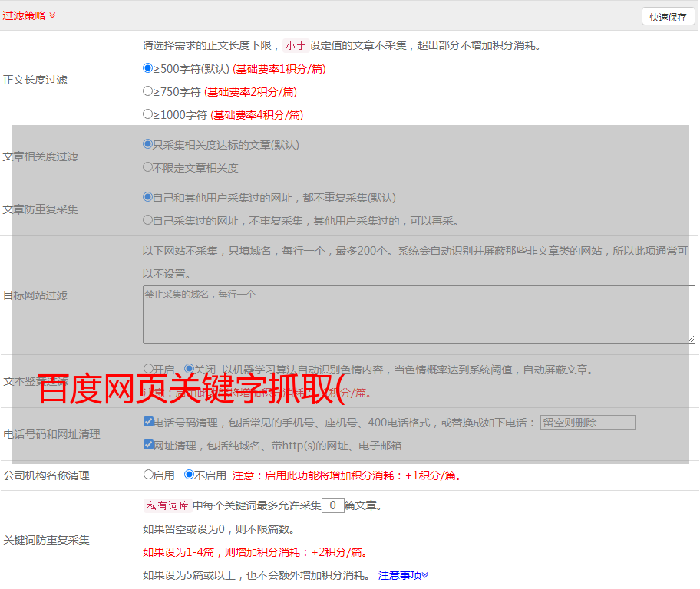The width and height of the screenshot is (700, 589).
Task: Select the ≥500字符(默认) length option
Action: tap(147, 68)
